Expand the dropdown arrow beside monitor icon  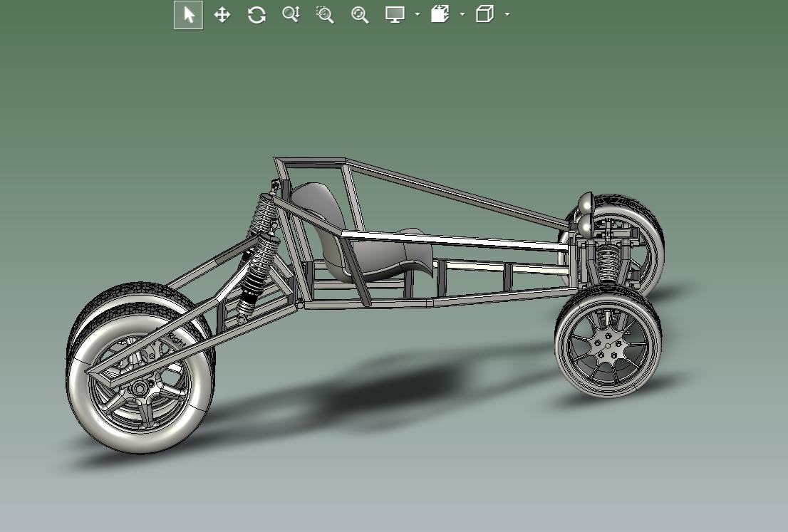[x=418, y=15]
